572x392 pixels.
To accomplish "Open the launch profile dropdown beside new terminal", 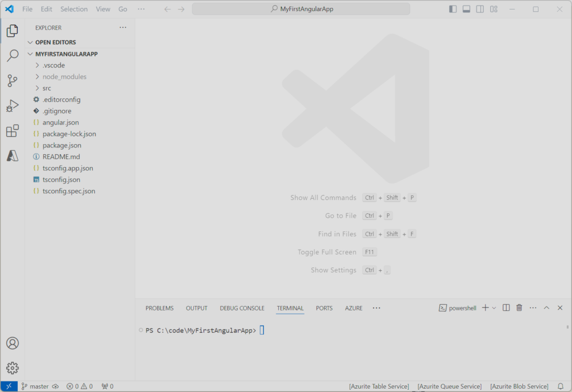I will [x=494, y=308].
